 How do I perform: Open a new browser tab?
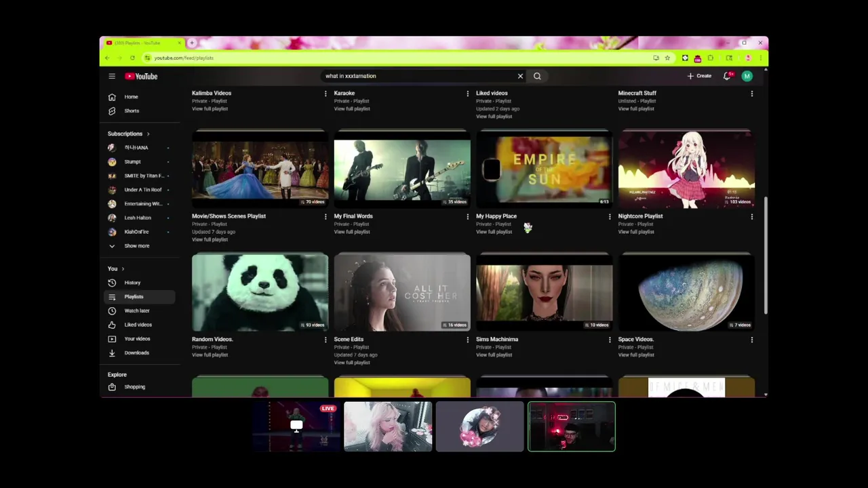tap(192, 43)
